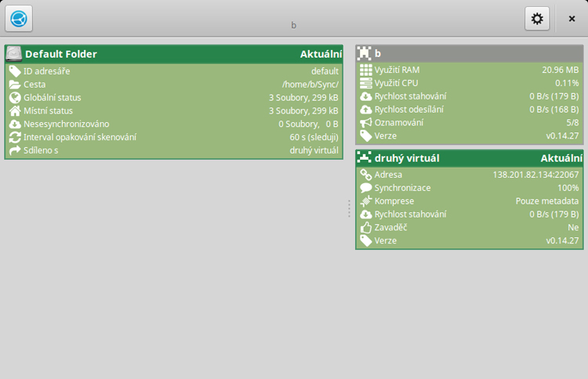This screenshot has width=588, height=379.
Task: Click the Oznamování megaphone icon
Action: (365, 123)
